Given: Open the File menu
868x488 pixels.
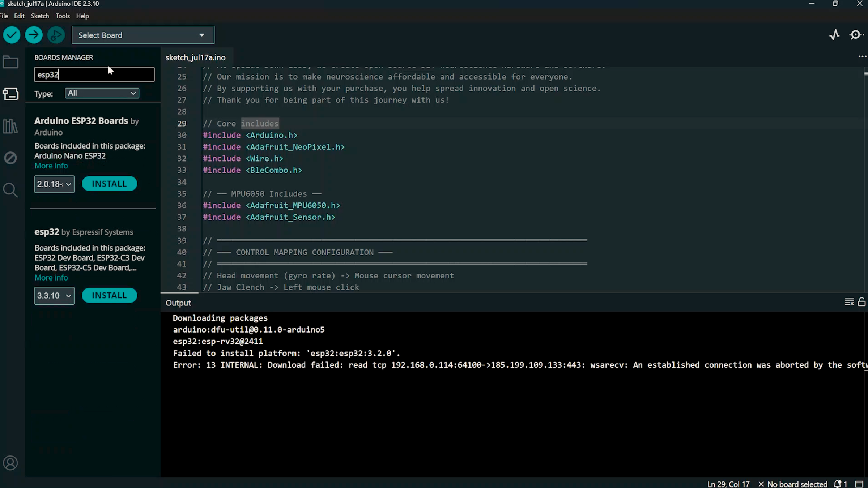Looking at the screenshot, I should pos(4,16).
